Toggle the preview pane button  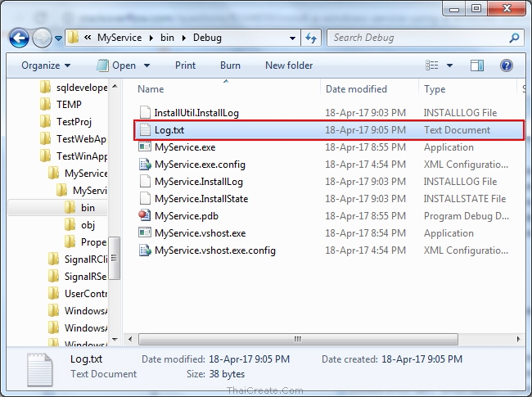(x=476, y=65)
